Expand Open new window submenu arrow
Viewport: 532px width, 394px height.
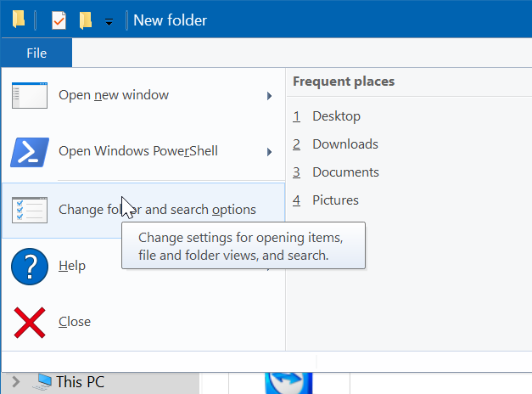pyautogui.click(x=269, y=96)
